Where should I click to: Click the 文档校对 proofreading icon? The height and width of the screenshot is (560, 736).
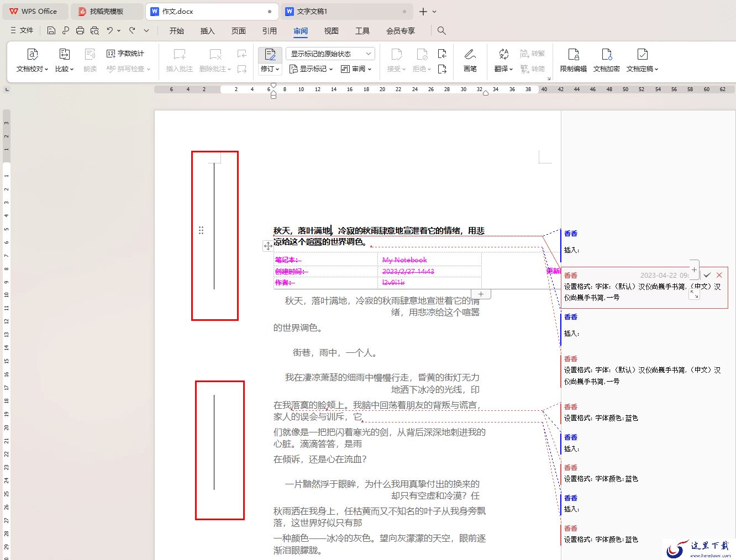pos(33,54)
